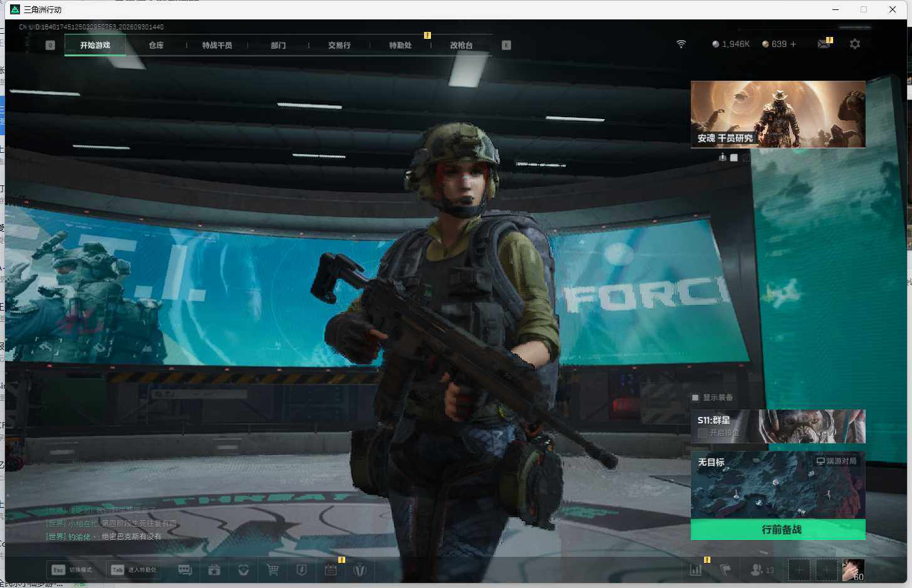The height and width of the screenshot is (588, 912).
Task: Enable the 开启排位 ranked checkbox
Action: click(702, 433)
